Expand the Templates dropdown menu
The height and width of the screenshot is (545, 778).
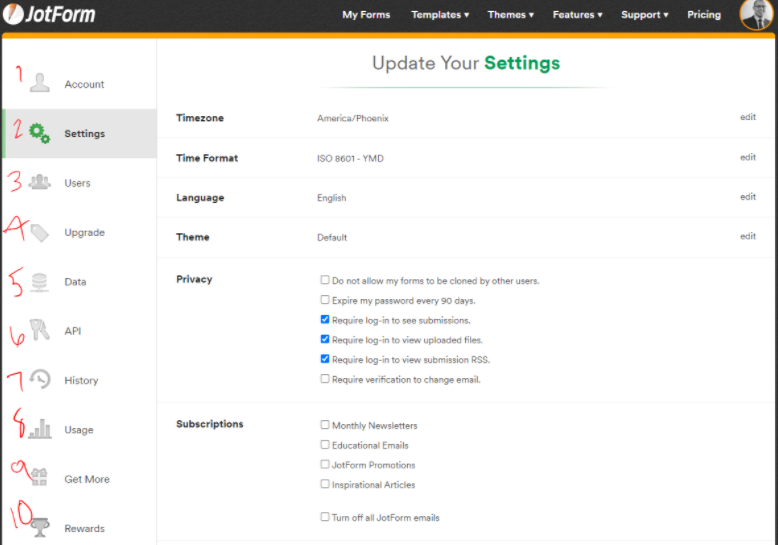click(440, 15)
